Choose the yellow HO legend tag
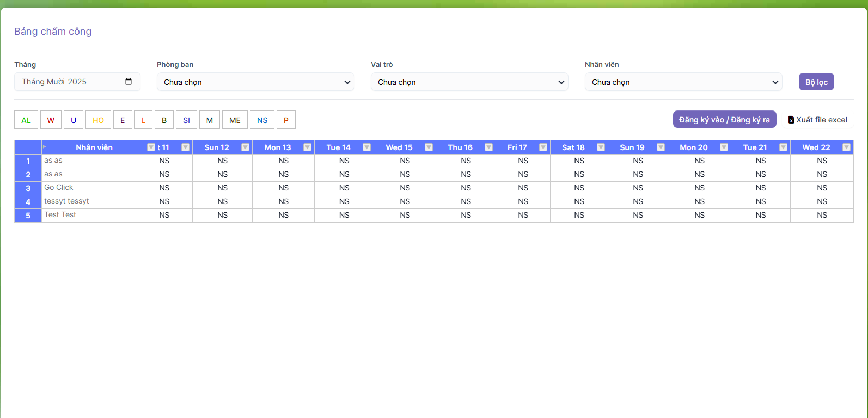Screen dimensions: 868x418 tap(98, 120)
